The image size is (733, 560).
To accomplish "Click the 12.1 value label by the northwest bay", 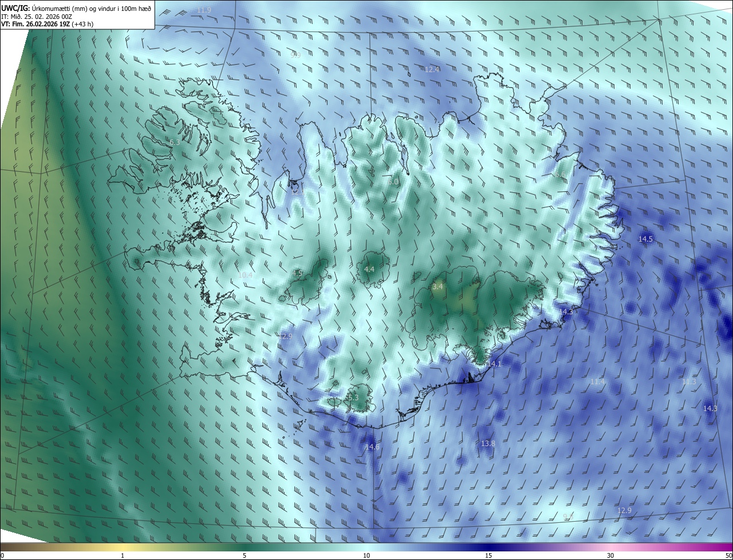I will (x=298, y=191).
